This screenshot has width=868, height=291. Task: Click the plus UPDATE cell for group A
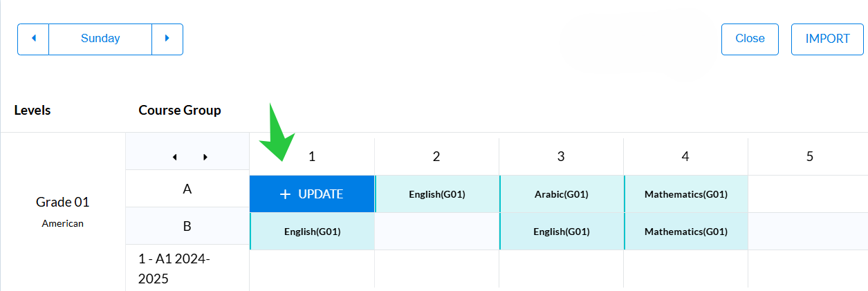312,194
